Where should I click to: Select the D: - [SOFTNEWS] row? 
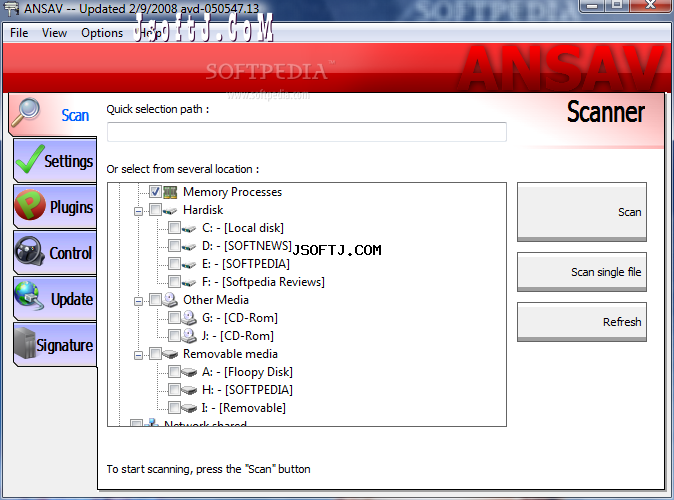247,246
